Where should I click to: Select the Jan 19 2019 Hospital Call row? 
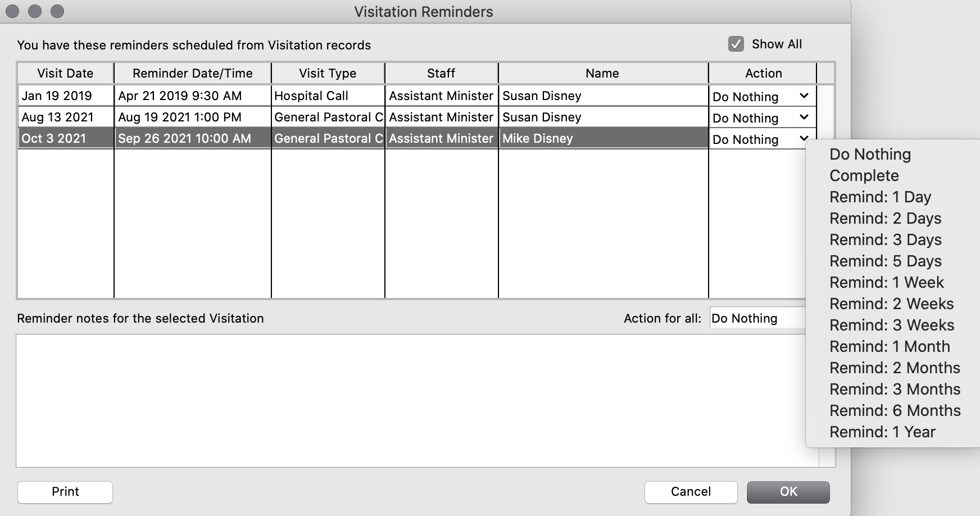coord(328,96)
